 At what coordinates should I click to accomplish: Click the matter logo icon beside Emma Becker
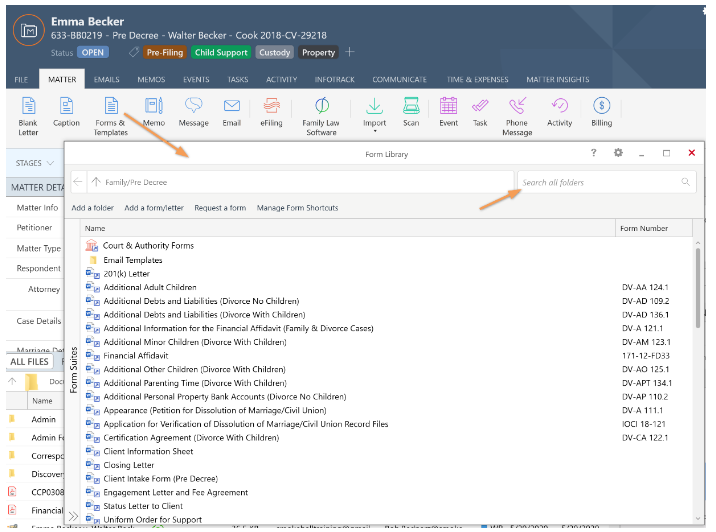tap(29, 31)
